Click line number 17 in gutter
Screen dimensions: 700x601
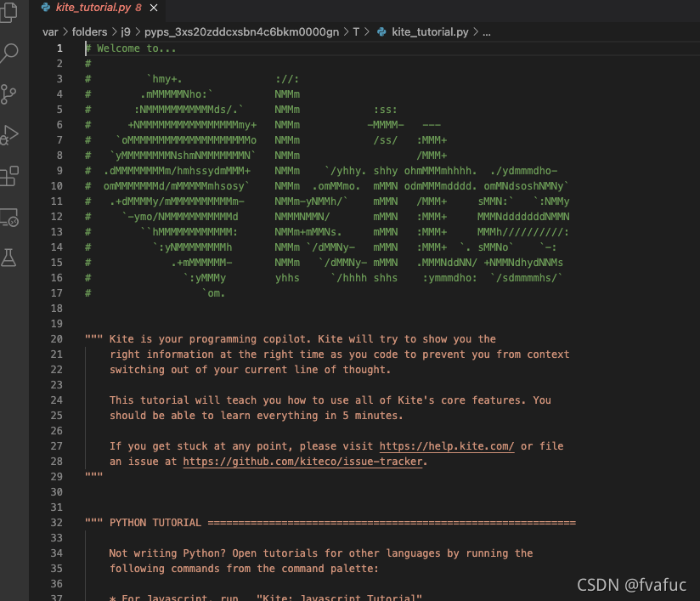tap(56, 293)
